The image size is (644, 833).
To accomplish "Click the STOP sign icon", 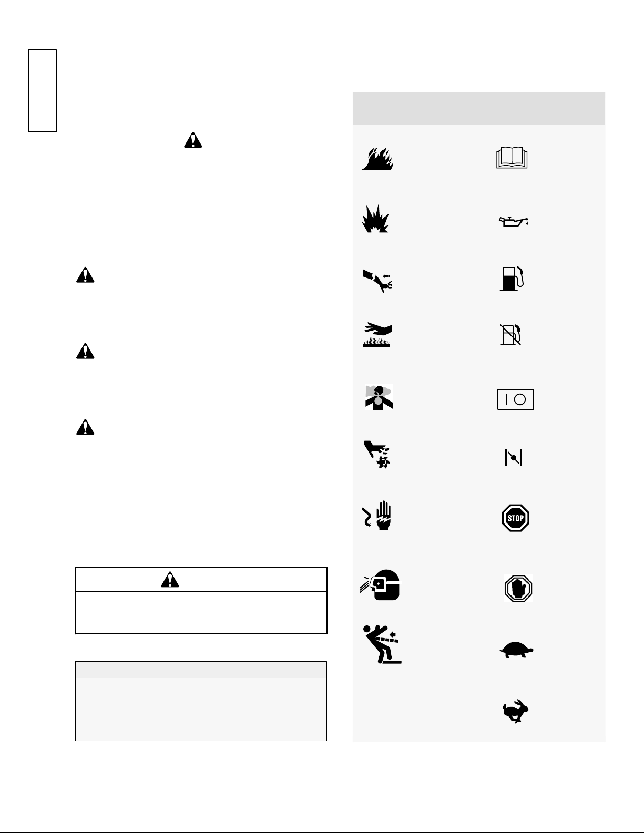I will [516, 518].
